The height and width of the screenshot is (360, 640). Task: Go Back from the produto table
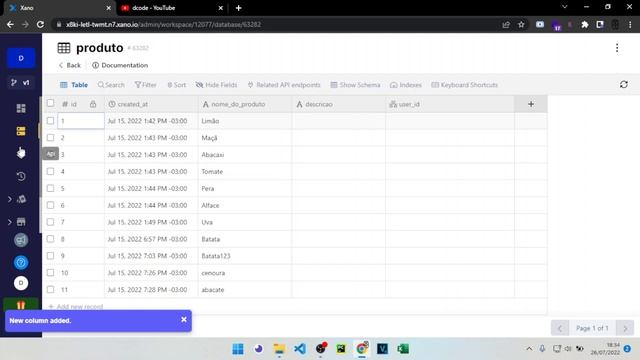coord(69,65)
